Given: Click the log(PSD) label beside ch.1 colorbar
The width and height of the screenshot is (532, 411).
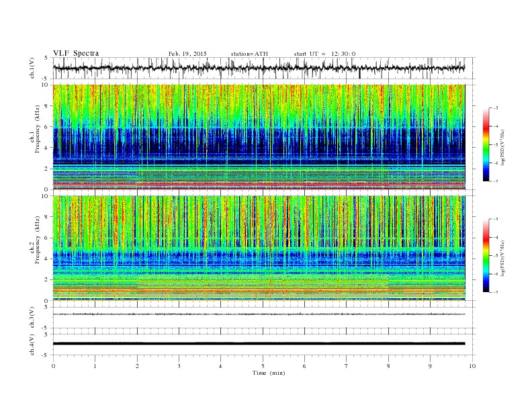Looking at the screenshot, I should click(503, 147).
